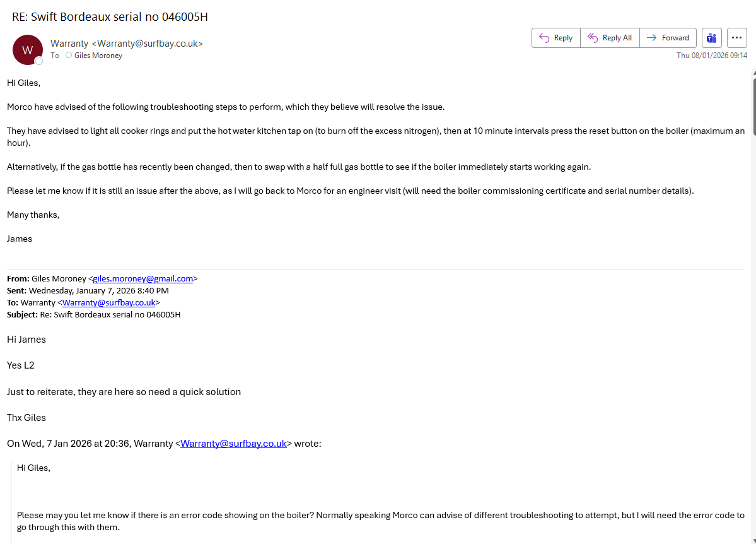This screenshot has width=756, height=544.
Task: Click the "To" label under the sender
Action: click(x=55, y=56)
